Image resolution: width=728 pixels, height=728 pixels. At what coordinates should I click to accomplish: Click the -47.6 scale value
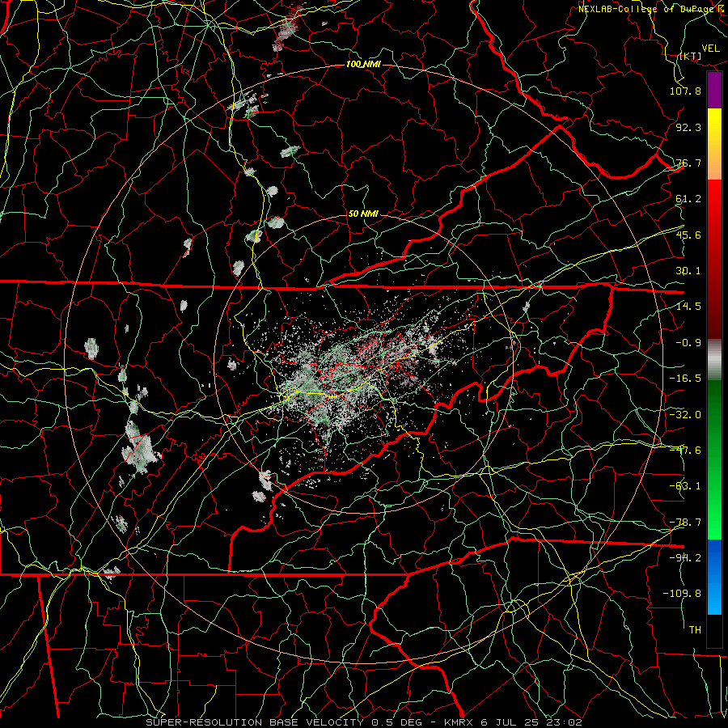[685, 451]
